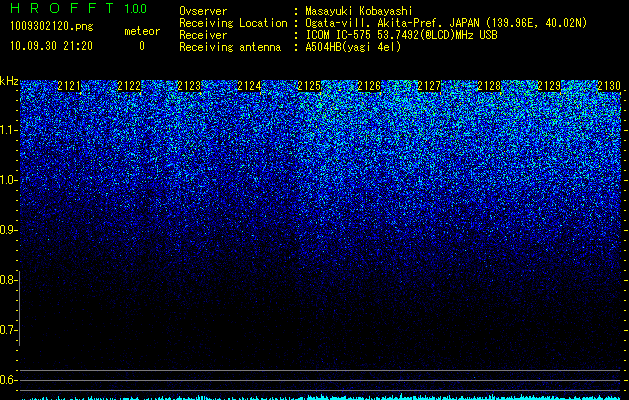The height and width of the screenshot is (400, 629).
Task: Click the 2127 time marker
Action: pyautogui.click(x=429, y=86)
